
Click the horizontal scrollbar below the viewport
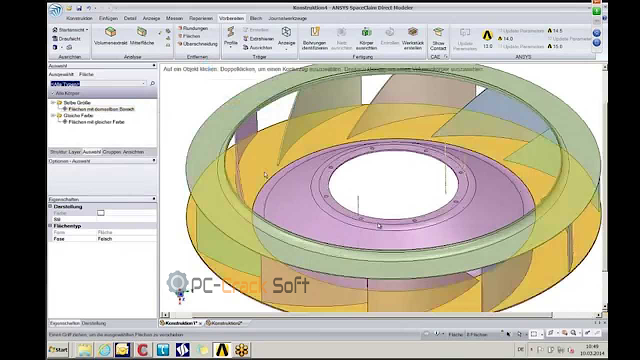[372, 315]
